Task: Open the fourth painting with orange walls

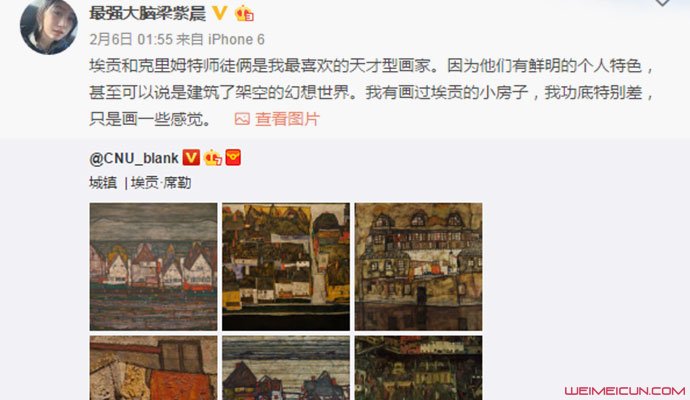Action: 154,368
